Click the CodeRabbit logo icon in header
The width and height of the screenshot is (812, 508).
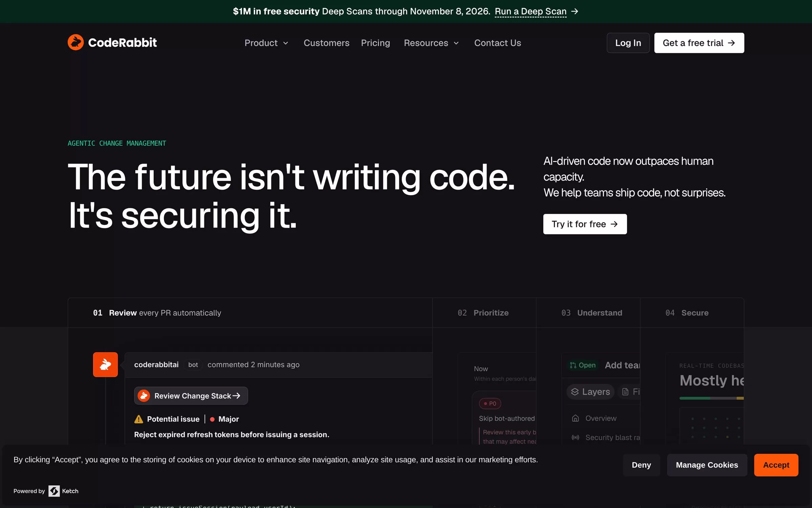pyautogui.click(x=75, y=42)
